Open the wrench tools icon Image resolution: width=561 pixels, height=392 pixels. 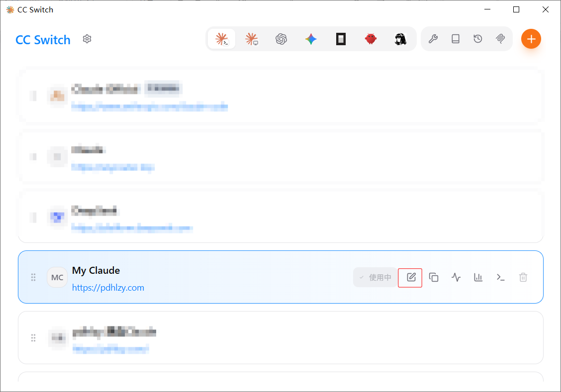tap(433, 39)
